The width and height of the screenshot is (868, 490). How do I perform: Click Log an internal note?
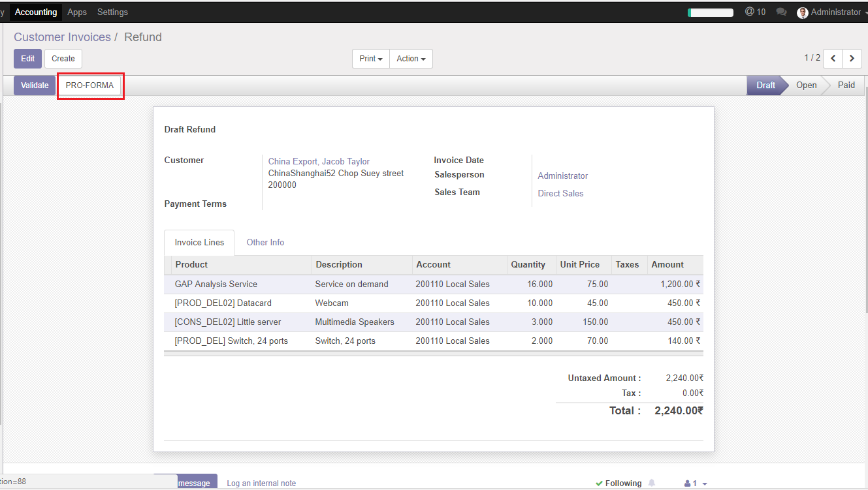(x=261, y=483)
